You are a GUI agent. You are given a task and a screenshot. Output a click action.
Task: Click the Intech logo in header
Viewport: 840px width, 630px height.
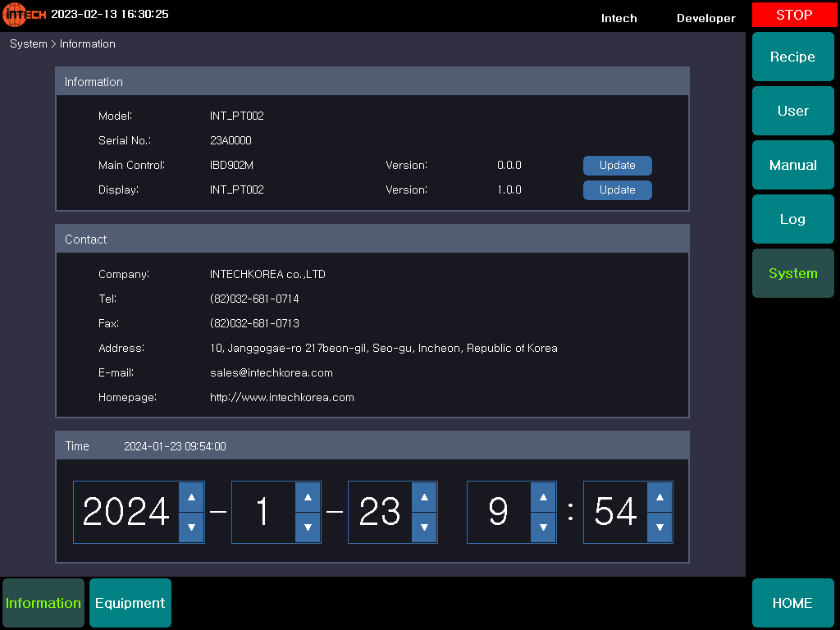[x=25, y=15]
